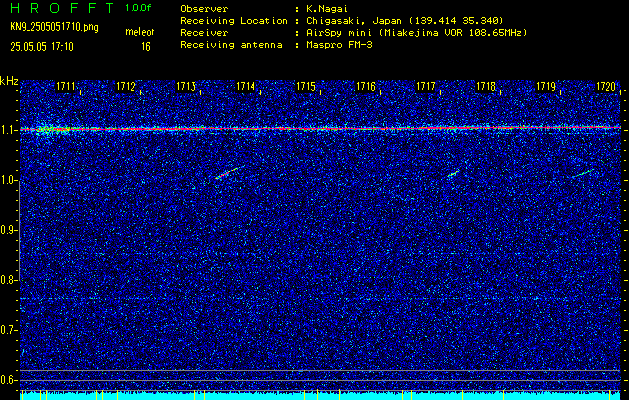Select the file name KN9_2505051710.png
The height and width of the screenshot is (400, 629).
click(x=54, y=28)
